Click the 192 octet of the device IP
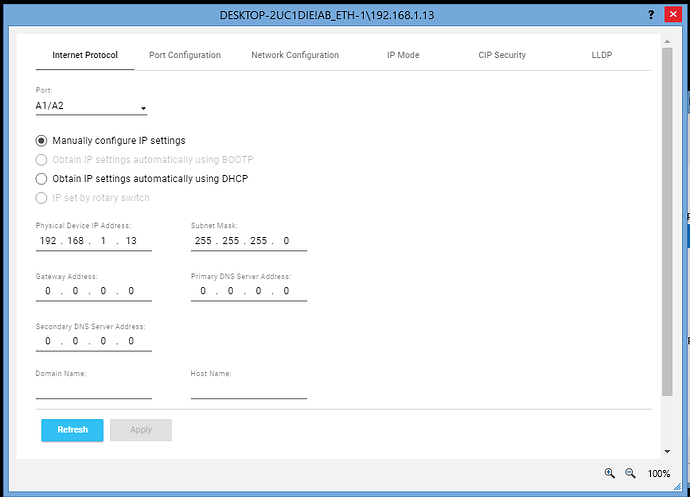The width and height of the screenshot is (690, 497). coord(48,241)
